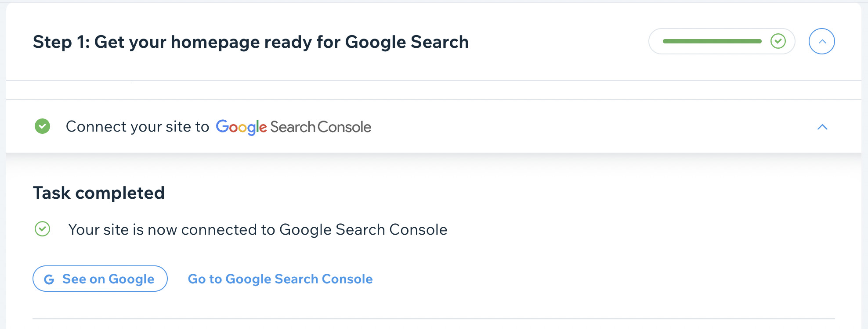Click the Google logo next to Search Console text

241,127
